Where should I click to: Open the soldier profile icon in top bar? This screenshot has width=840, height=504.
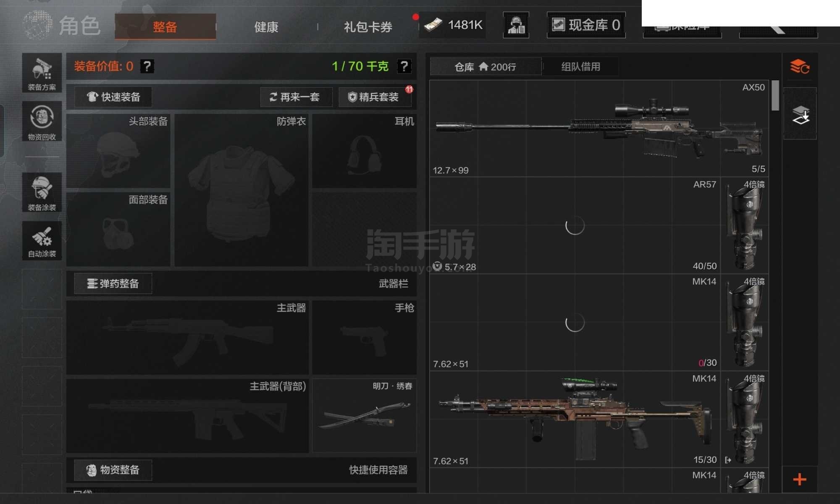pyautogui.click(x=516, y=25)
